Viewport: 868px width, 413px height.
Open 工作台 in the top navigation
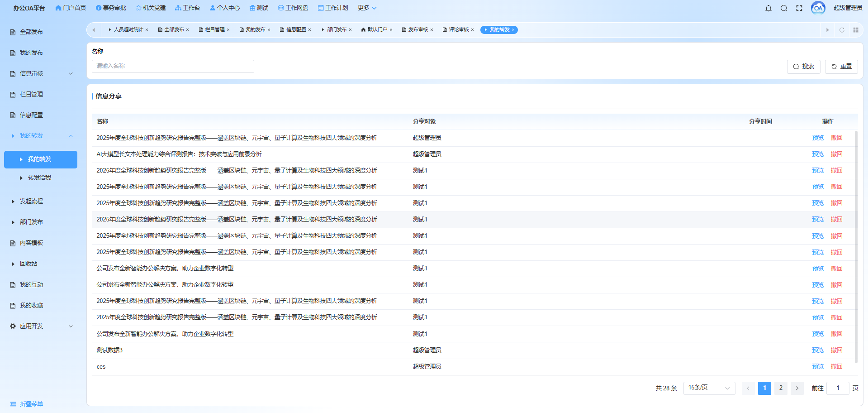tap(187, 8)
